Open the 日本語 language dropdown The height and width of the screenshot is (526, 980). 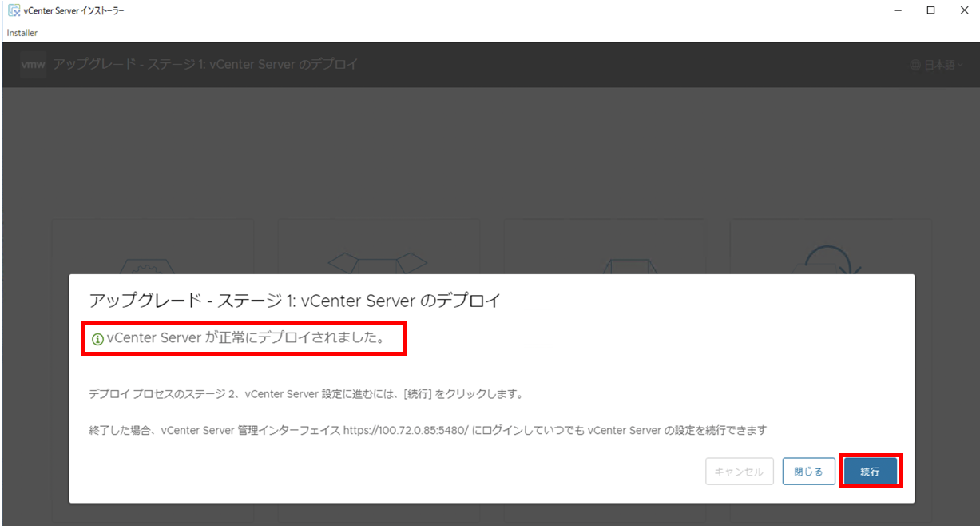pos(938,65)
